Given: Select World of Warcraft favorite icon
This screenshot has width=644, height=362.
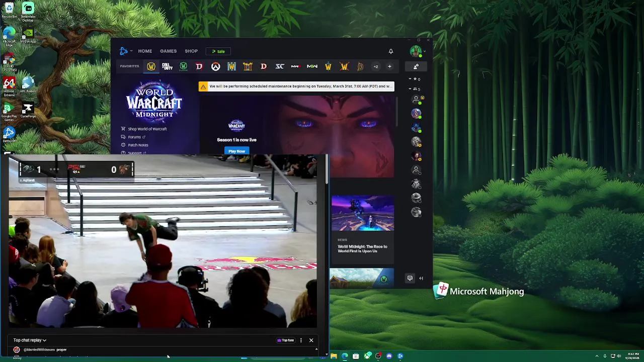Looking at the screenshot, I should pyautogui.click(x=151, y=66).
